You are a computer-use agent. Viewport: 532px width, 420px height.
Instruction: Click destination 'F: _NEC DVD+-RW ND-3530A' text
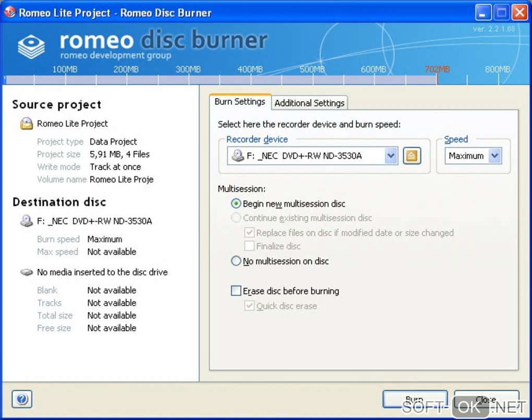(x=94, y=221)
